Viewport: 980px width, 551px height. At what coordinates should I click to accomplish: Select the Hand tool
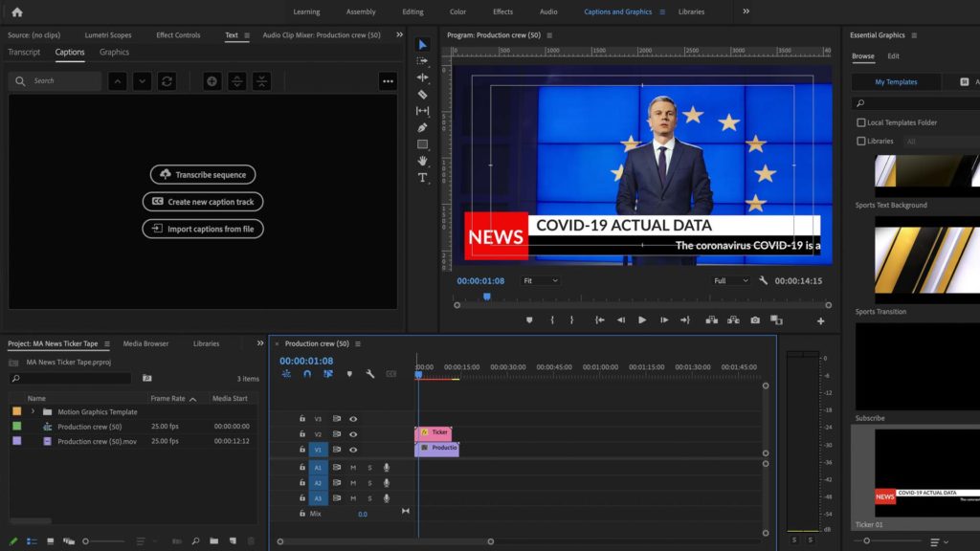tap(422, 161)
